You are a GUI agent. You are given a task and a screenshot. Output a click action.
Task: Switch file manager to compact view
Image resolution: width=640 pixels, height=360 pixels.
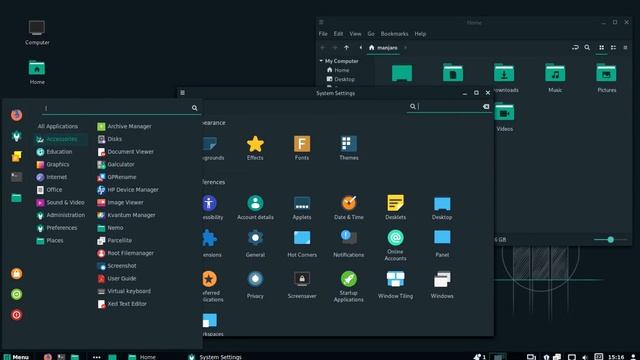625,48
